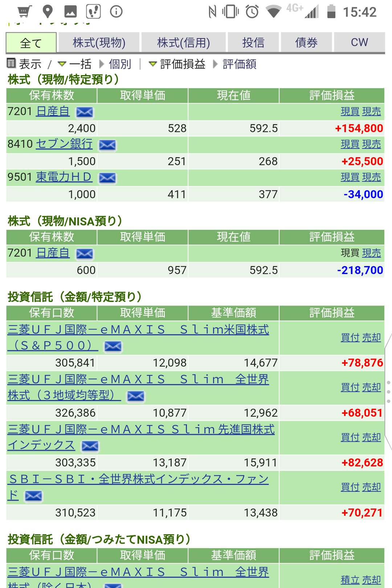The width and height of the screenshot is (392, 588).
Task: Open eMAXIS Slim先進国株式インデックス fund link
Action: (x=141, y=437)
